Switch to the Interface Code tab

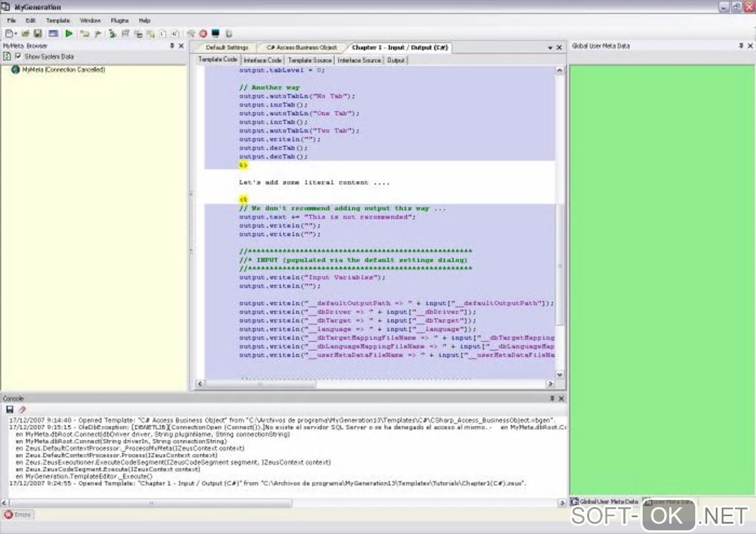click(262, 60)
